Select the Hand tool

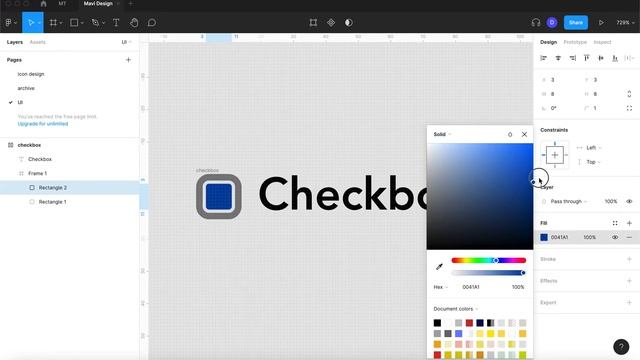tap(134, 23)
